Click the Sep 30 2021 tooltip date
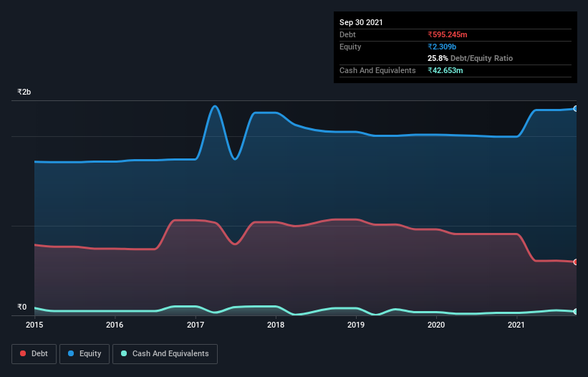 pos(361,22)
